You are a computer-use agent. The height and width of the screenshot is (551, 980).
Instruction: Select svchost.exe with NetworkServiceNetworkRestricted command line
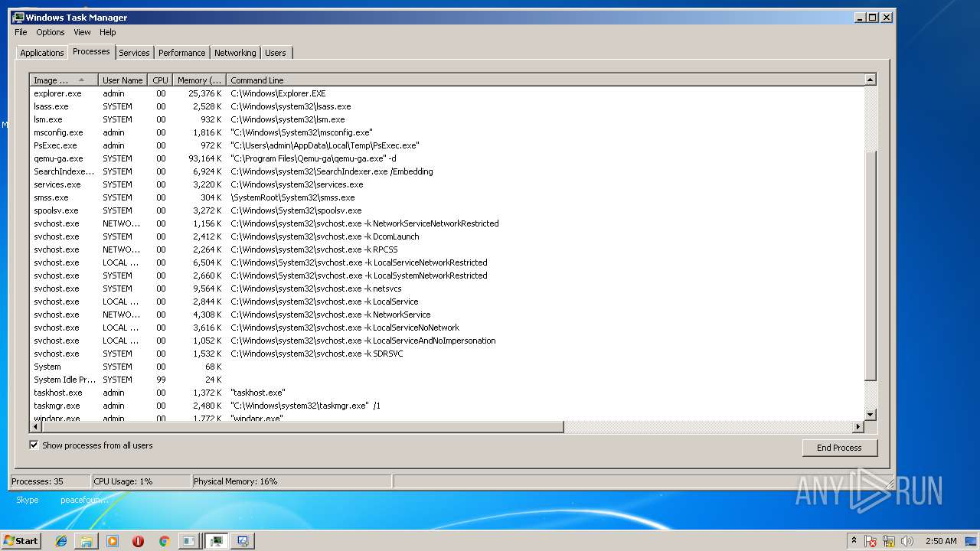[x=446, y=223]
